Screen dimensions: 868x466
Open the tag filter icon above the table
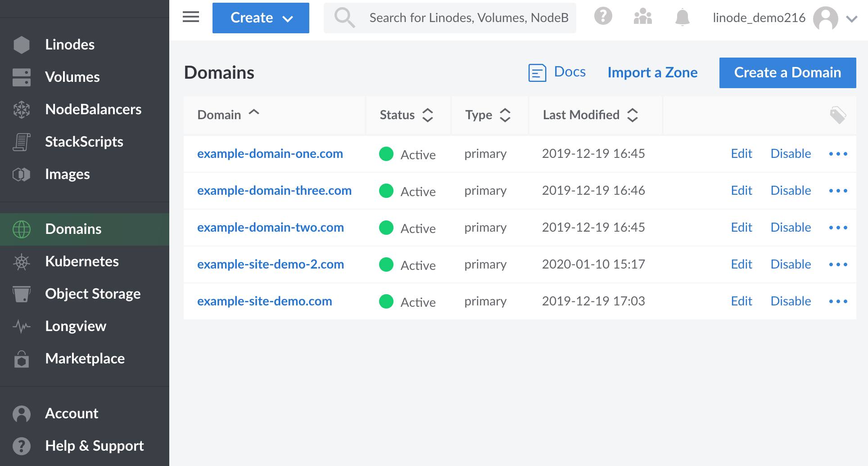pos(838,114)
